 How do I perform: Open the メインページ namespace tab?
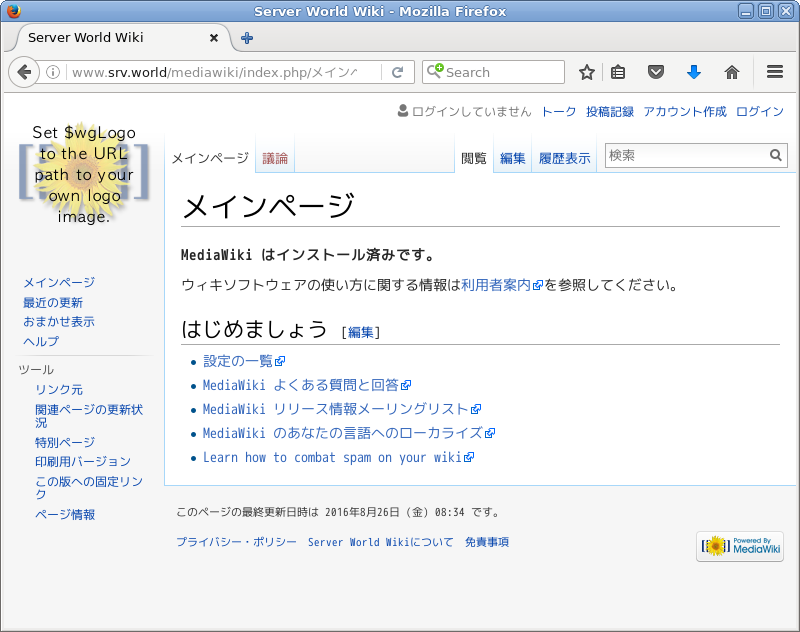click(x=210, y=158)
